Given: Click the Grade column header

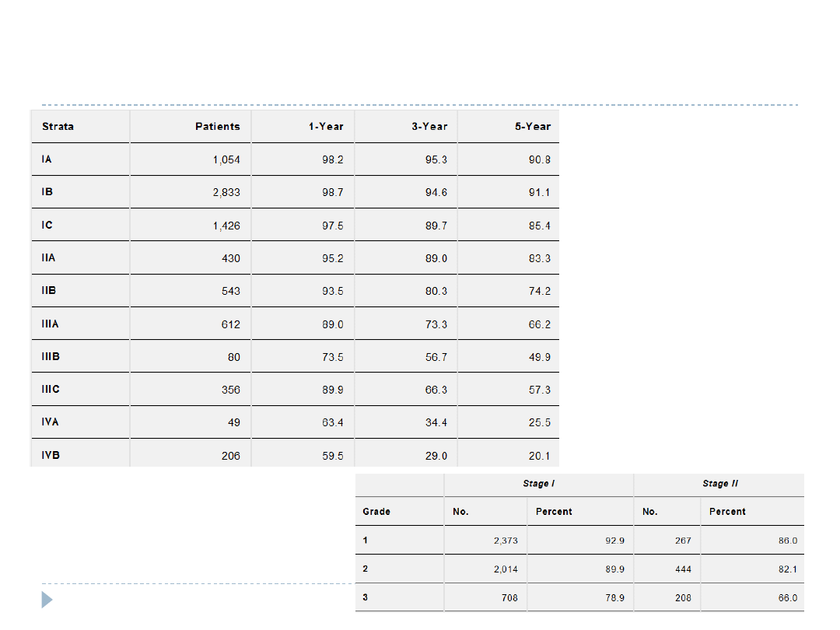Looking at the screenshot, I should tap(376, 512).
